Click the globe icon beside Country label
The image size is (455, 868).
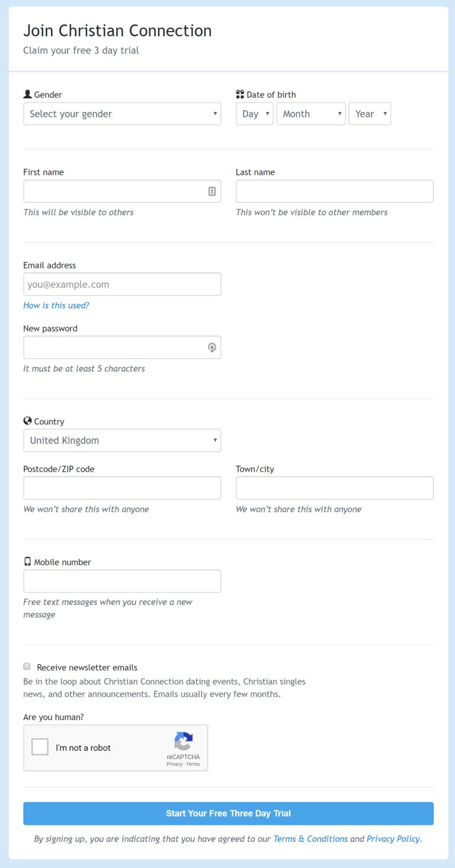click(x=27, y=421)
